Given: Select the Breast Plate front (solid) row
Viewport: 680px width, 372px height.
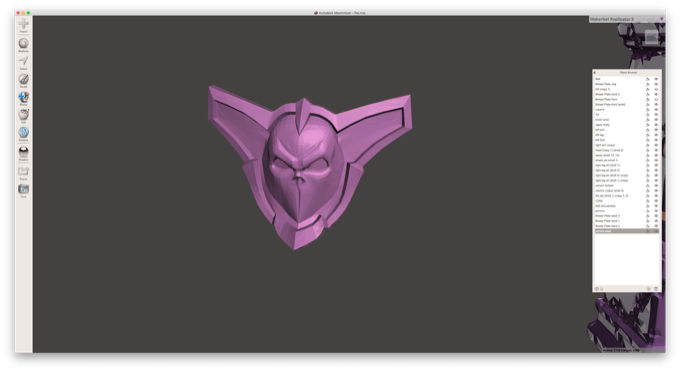Looking at the screenshot, I should (x=627, y=104).
